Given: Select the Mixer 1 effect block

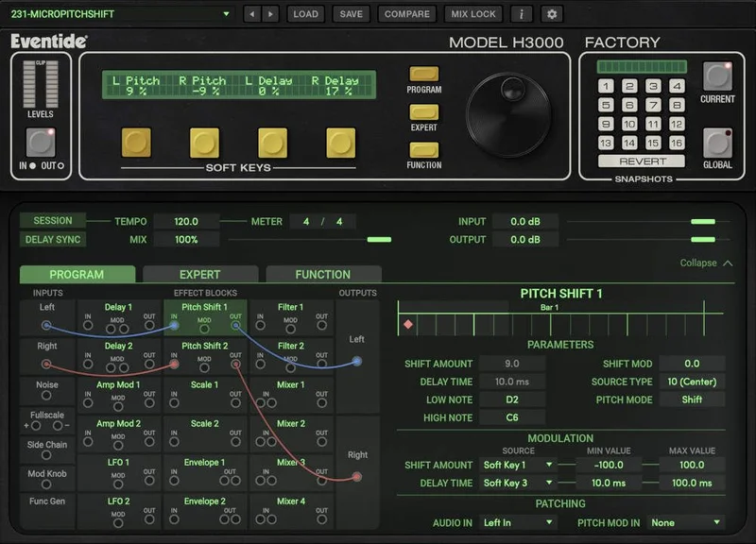Looking at the screenshot, I should [x=291, y=395].
